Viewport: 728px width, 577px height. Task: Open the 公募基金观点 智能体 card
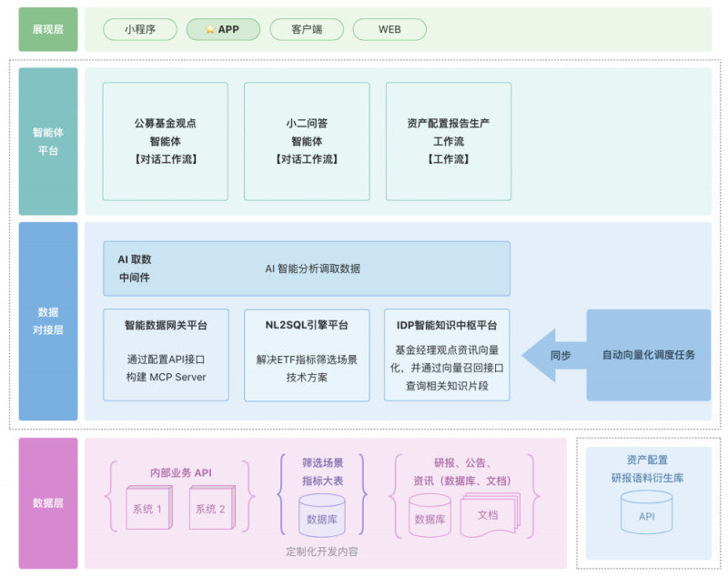tap(165, 141)
